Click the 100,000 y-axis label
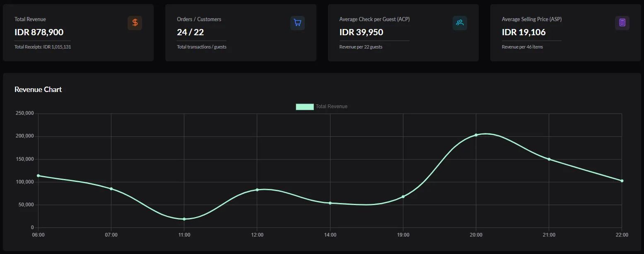This screenshot has height=254, width=644. click(25, 182)
